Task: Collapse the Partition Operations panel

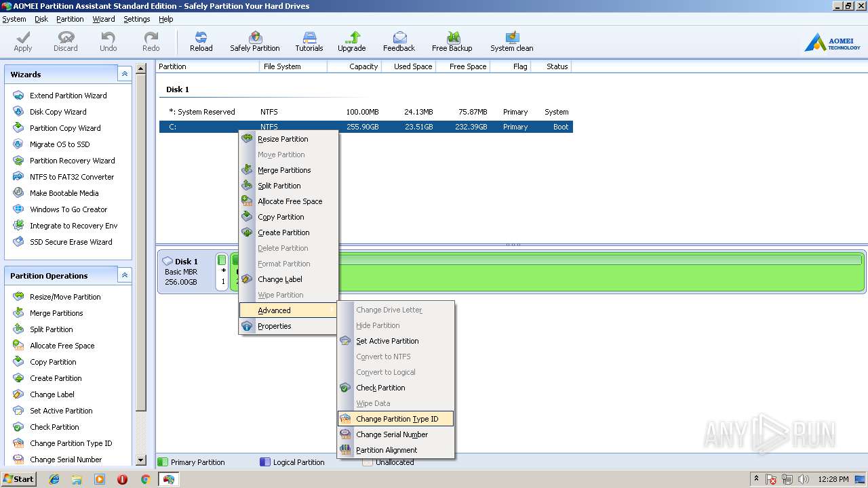Action: tap(124, 275)
